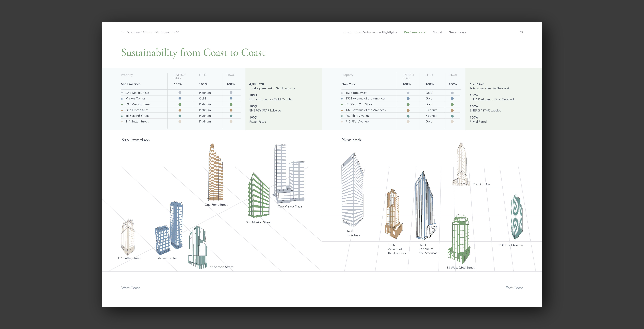Image resolution: width=644 pixels, height=329 pixels.
Task: Click the 55 Second Street building illustration
Action: pyautogui.click(x=198, y=247)
